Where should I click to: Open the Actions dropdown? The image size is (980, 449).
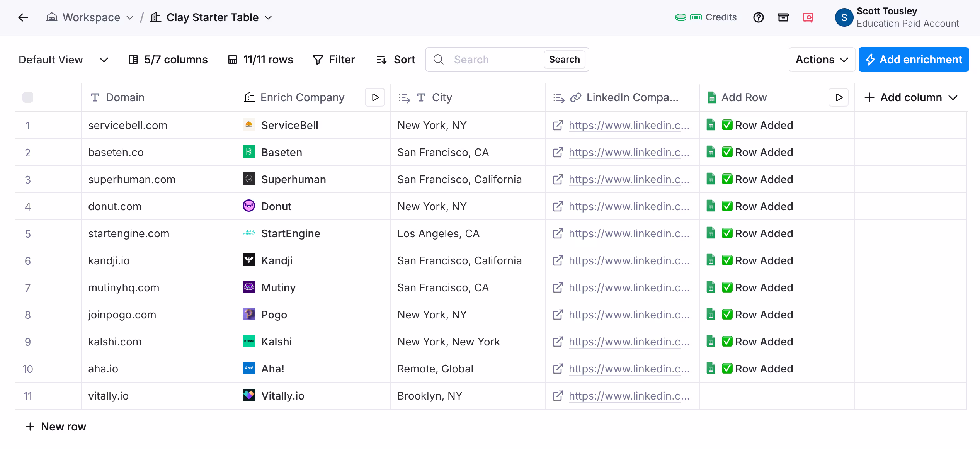pyautogui.click(x=822, y=60)
